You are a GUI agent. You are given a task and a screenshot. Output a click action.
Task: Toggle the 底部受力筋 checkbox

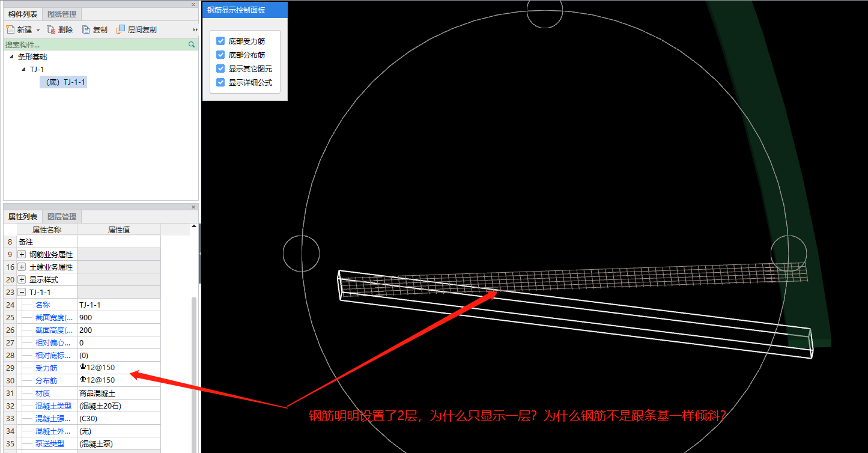coord(220,41)
